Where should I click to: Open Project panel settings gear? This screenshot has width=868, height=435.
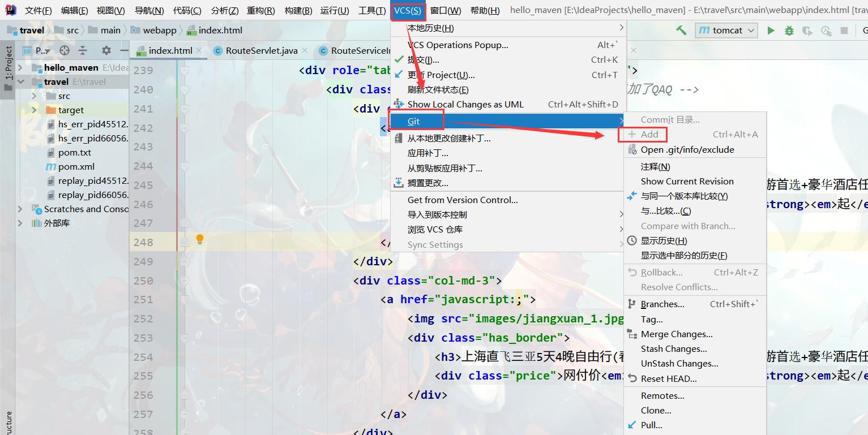click(x=106, y=50)
